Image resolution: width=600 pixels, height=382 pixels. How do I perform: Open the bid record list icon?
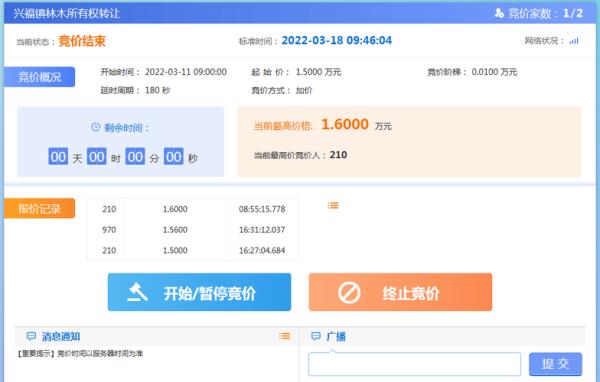point(333,206)
